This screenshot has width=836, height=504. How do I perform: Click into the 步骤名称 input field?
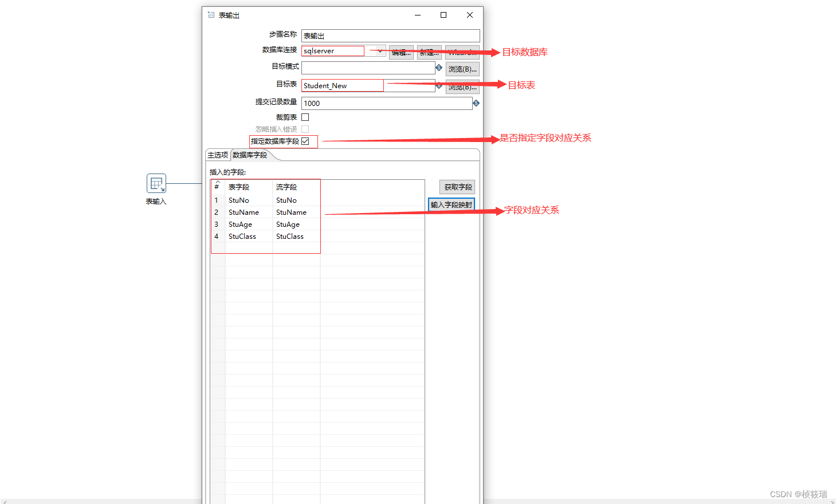click(391, 36)
